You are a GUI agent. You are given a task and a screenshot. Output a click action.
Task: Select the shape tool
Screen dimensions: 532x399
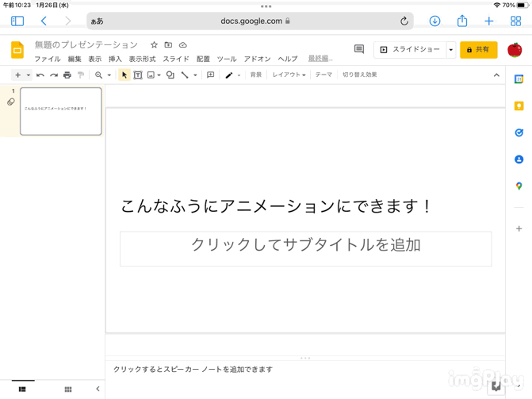pyautogui.click(x=170, y=75)
